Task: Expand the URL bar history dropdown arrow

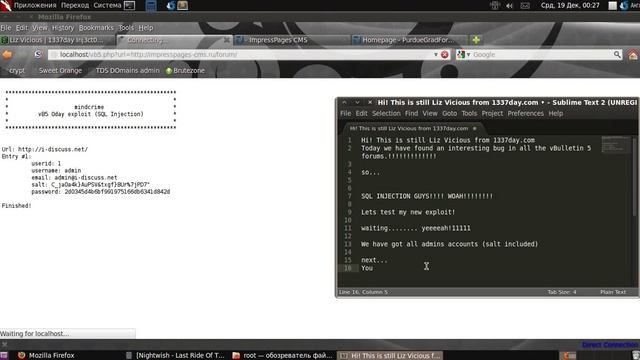Action: 436,55
